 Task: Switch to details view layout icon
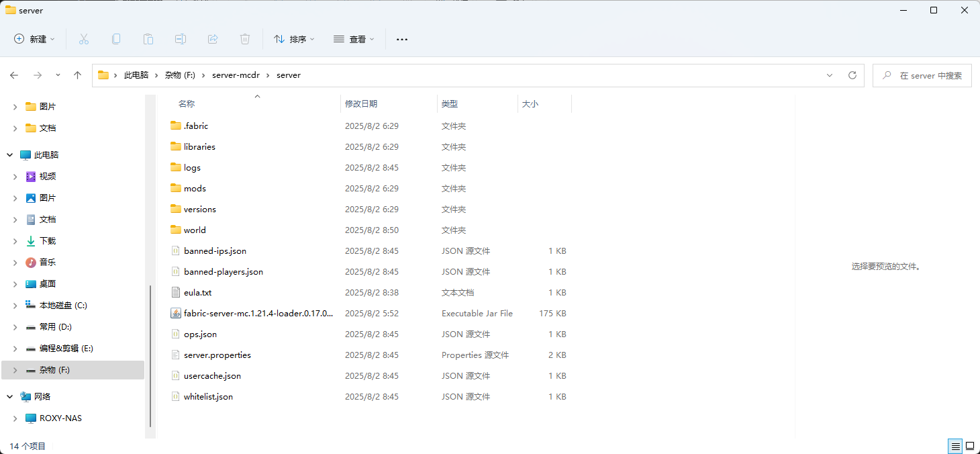pyautogui.click(x=954, y=446)
